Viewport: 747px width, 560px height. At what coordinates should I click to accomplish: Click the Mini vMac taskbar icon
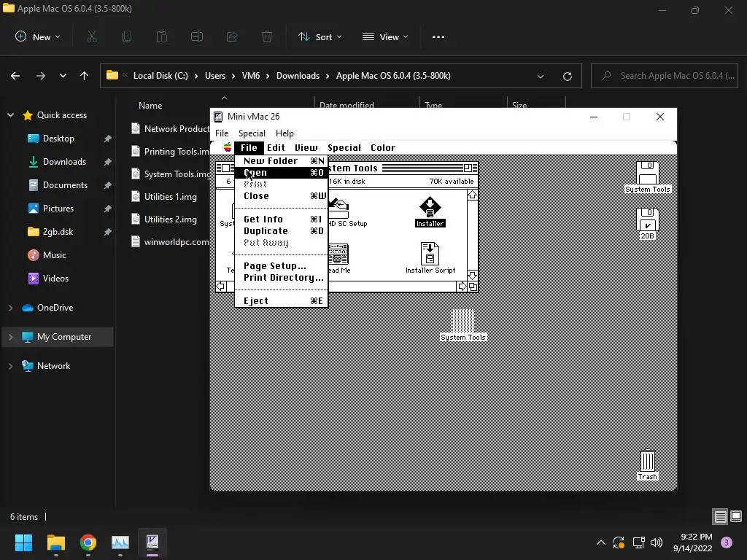click(152, 542)
